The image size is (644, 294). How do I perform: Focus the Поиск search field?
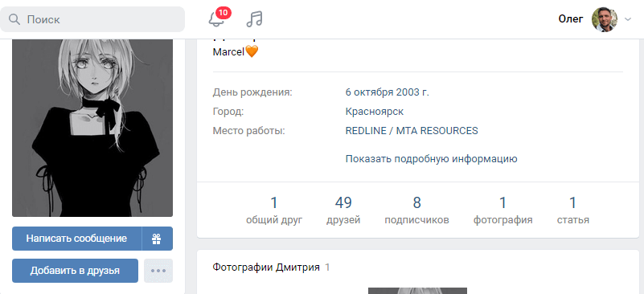(92, 19)
